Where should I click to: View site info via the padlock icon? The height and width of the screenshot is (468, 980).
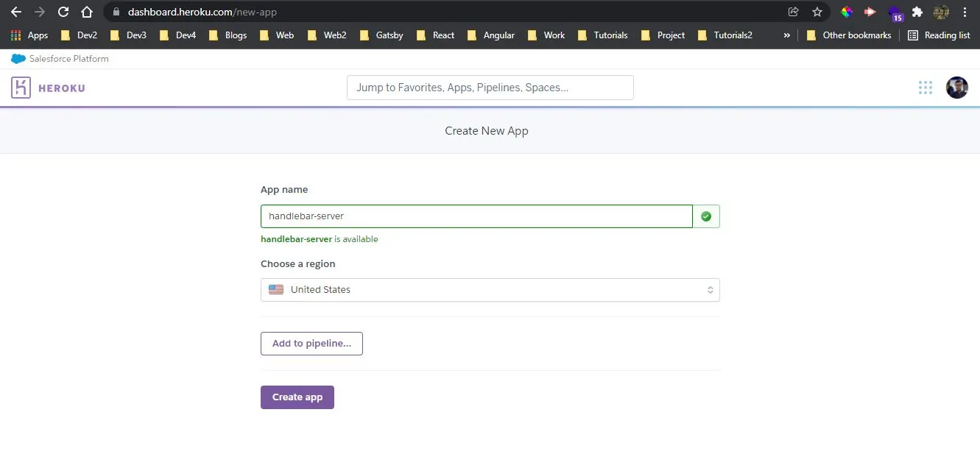coord(115,12)
